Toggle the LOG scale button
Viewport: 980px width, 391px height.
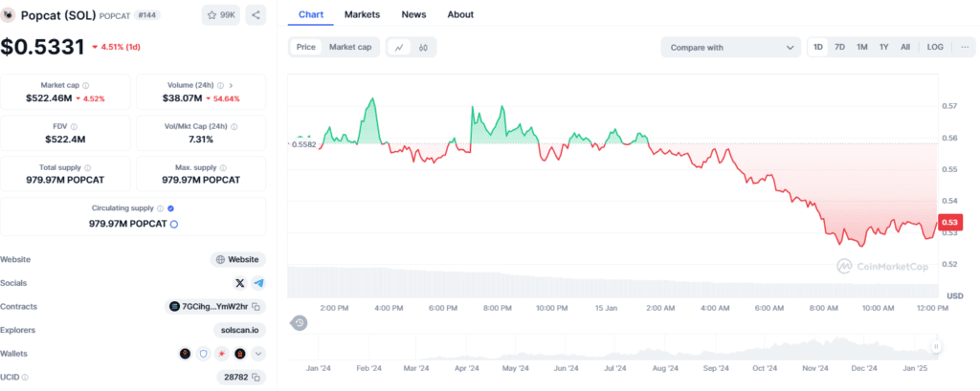click(x=935, y=47)
